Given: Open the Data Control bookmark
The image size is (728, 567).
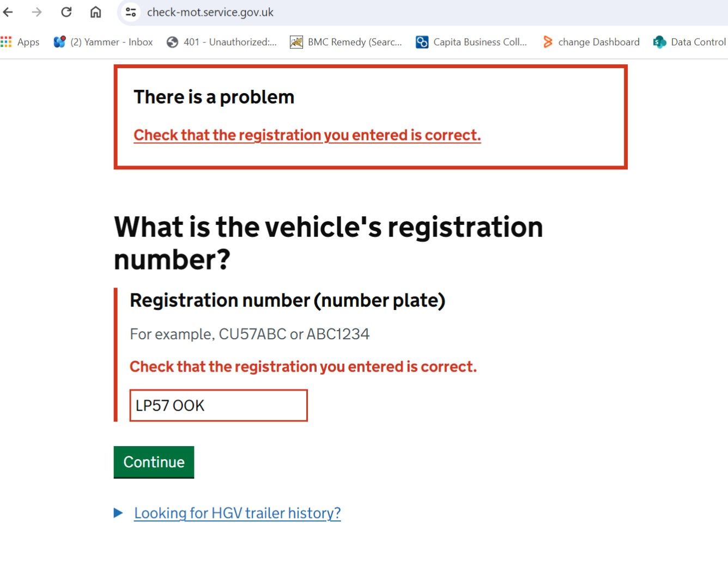Looking at the screenshot, I should pyautogui.click(x=690, y=42).
